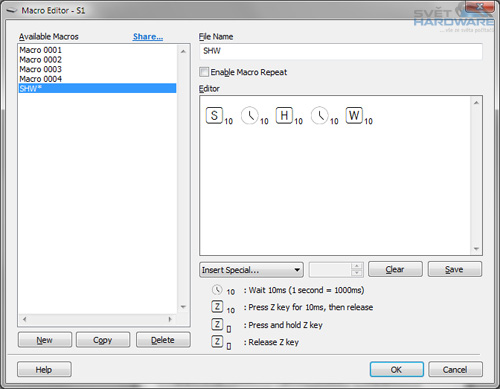This screenshot has height=389, width=500.
Task: Click macro list horizontal scroll left arrow
Action: tap(24, 319)
